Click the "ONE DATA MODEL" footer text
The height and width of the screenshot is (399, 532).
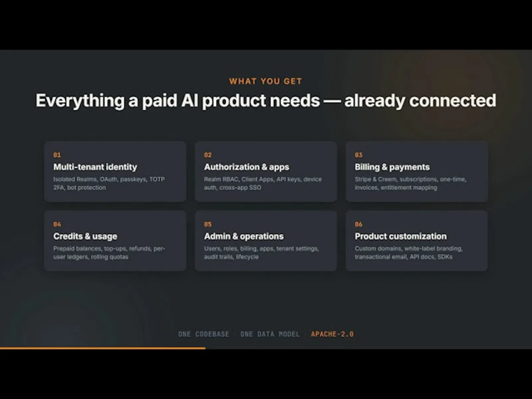pos(270,334)
